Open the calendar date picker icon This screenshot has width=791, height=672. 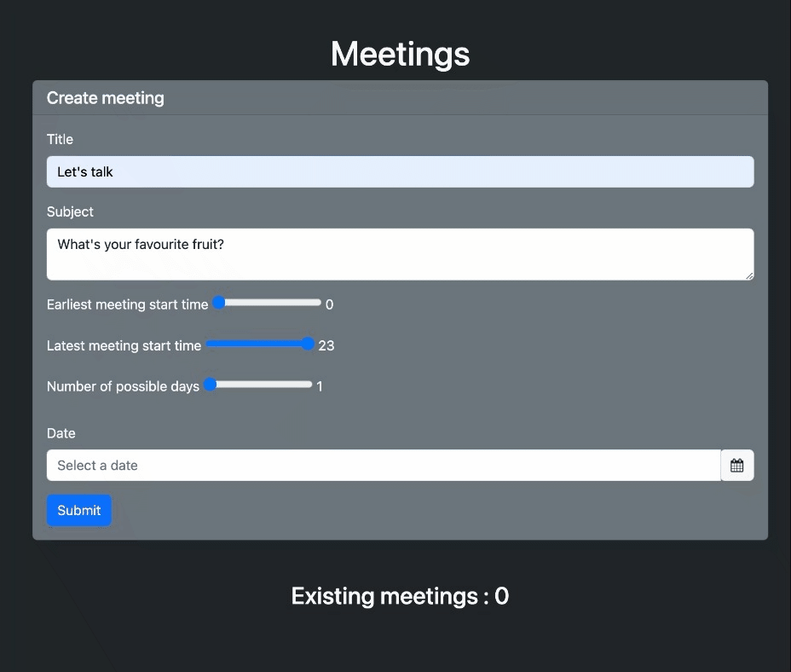coord(737,465)
